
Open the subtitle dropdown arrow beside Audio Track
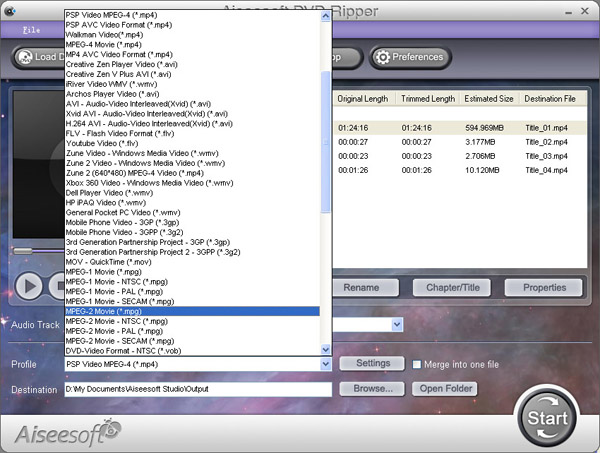pos(397,325)
